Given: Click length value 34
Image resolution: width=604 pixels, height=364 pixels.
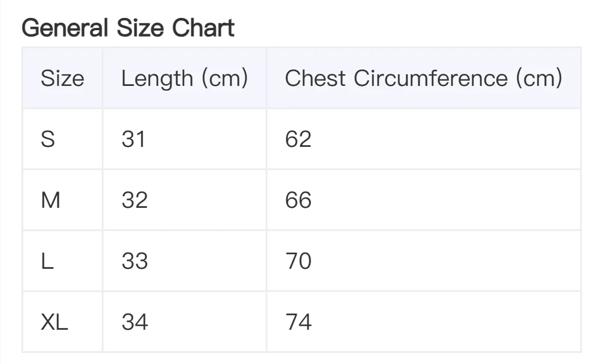Looking at the screenshot, I should coord(134,322).
